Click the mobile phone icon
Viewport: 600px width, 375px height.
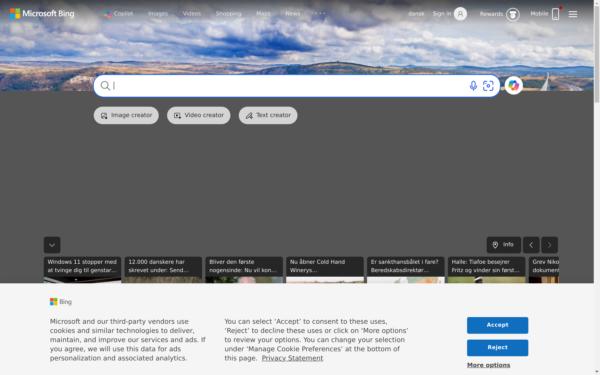(556, 14)
